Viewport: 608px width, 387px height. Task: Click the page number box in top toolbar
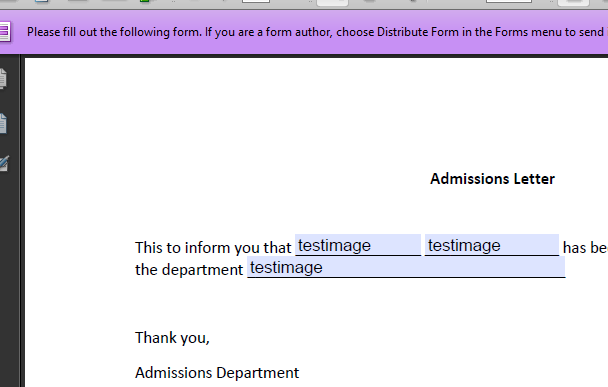coord(256,1)
